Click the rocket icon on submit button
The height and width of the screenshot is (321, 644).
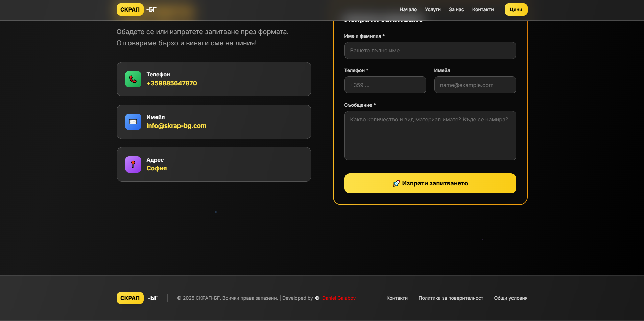point(396,183)
